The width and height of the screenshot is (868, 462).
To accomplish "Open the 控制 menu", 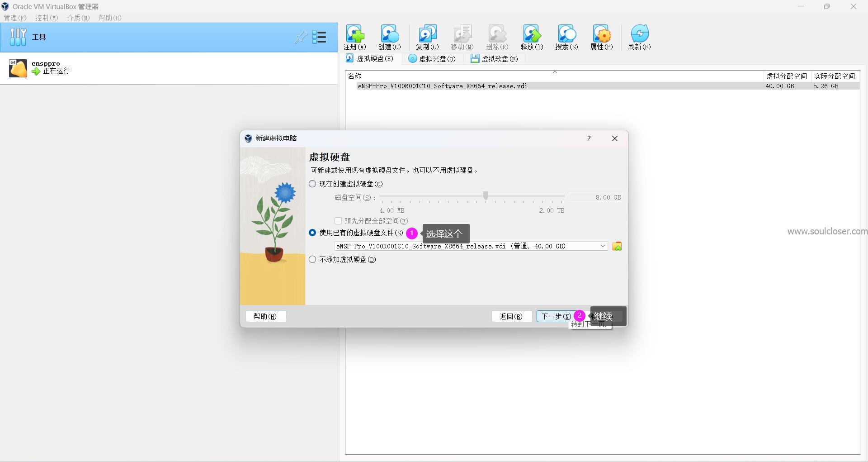I will pos(47,18).
